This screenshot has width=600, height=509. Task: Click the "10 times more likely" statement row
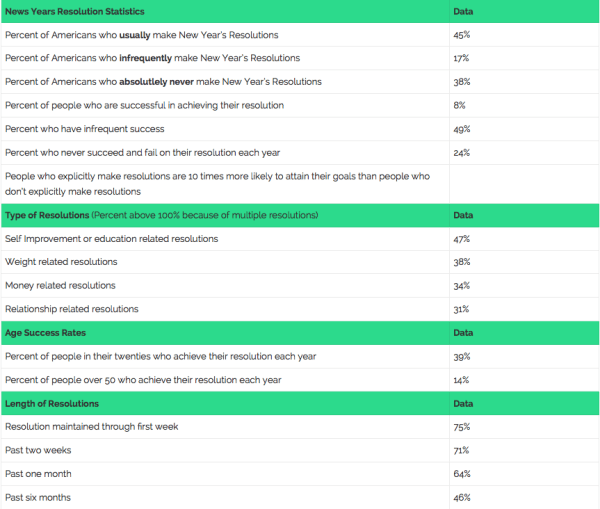coord(217,183)
